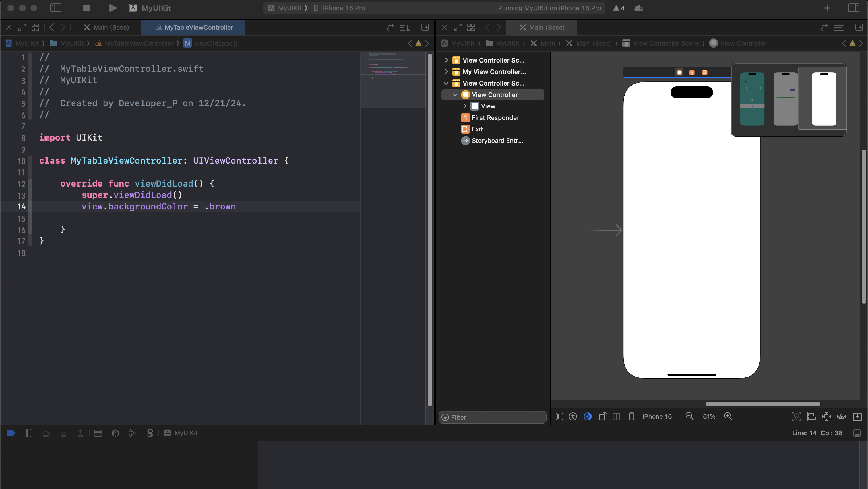Collapse the View Controller tree item

point(455,95)
